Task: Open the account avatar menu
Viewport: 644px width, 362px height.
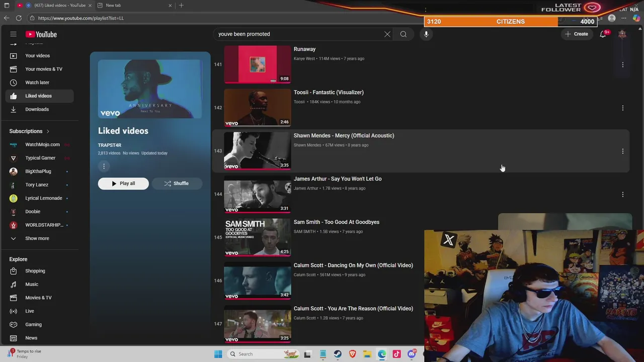Action: [x=622, y=34]
